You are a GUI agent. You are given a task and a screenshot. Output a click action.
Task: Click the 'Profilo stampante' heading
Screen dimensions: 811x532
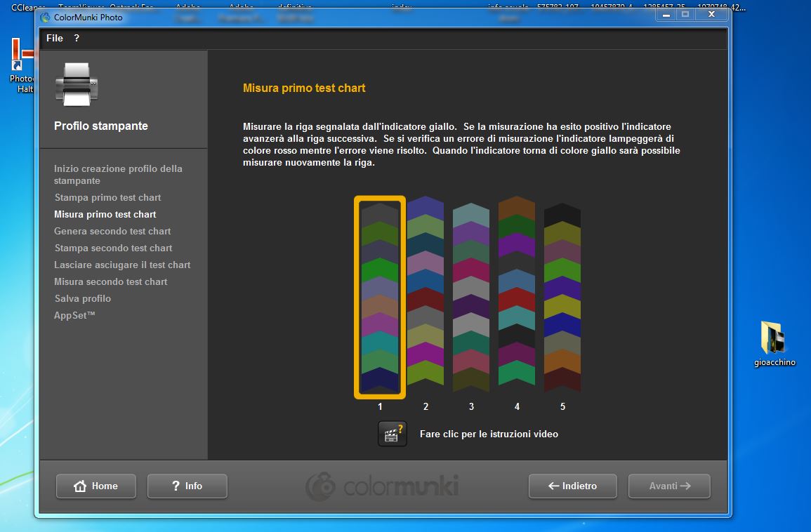point(101,126)
